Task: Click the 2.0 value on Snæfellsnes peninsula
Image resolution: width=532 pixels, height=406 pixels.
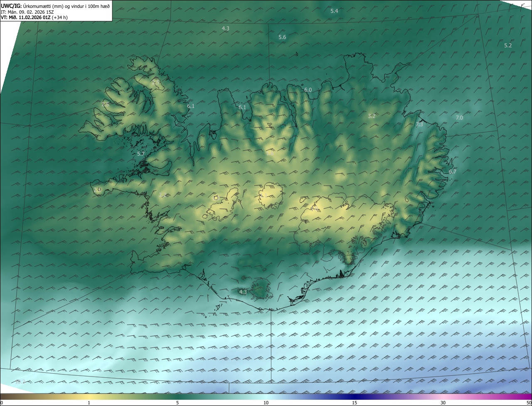Action: [x=97, y=190]
